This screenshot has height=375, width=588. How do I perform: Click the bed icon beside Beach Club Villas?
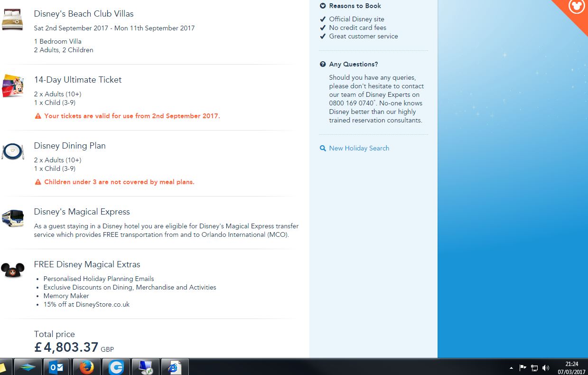tap(12, 19)
